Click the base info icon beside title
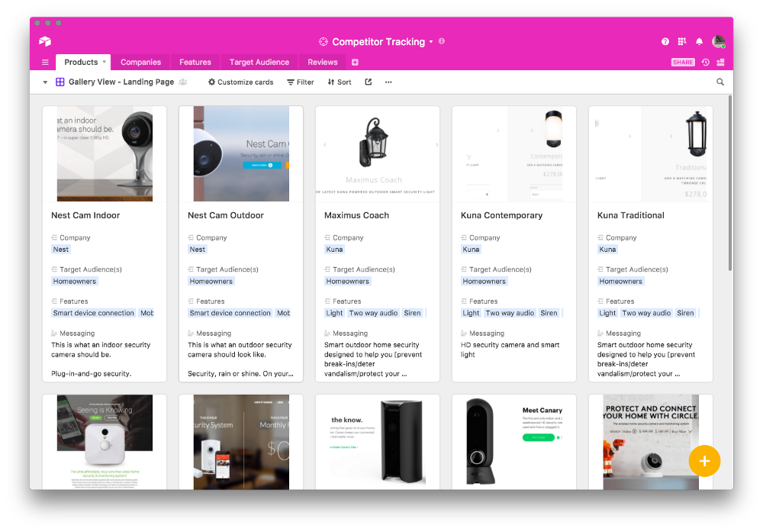The width and height of the screenshot is (763, 532). coord(442,41)
